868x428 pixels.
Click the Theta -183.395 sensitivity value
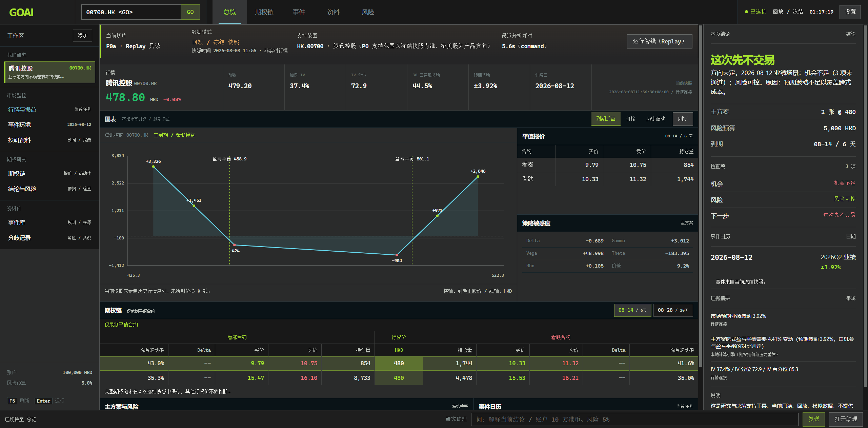point(677,253)
